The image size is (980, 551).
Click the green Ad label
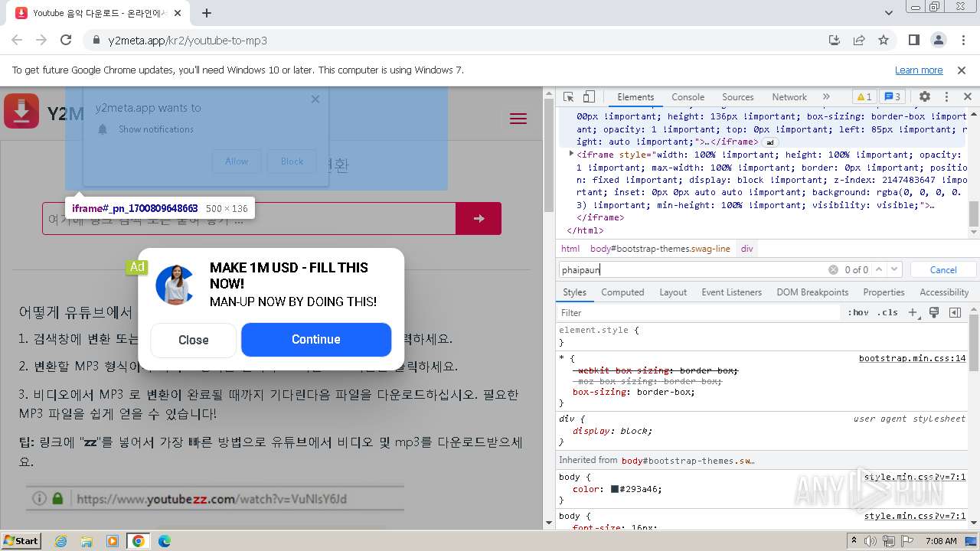[137, 267]
